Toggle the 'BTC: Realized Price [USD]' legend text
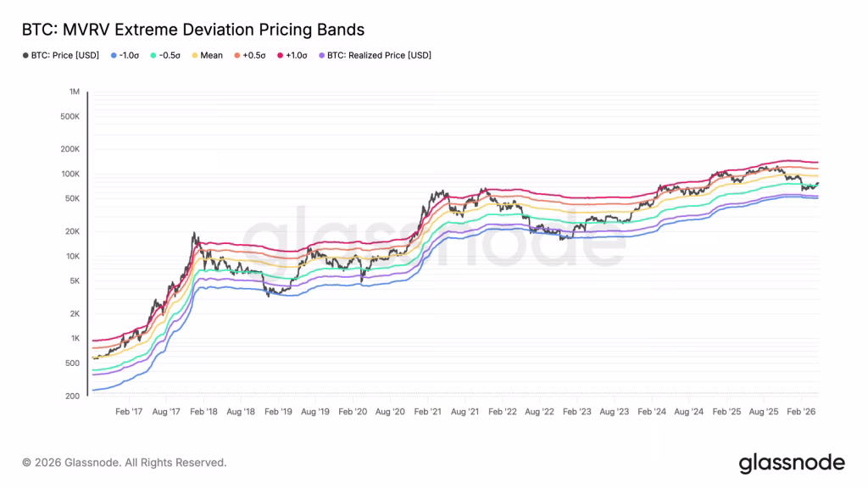868x488 pixels. 374,56
